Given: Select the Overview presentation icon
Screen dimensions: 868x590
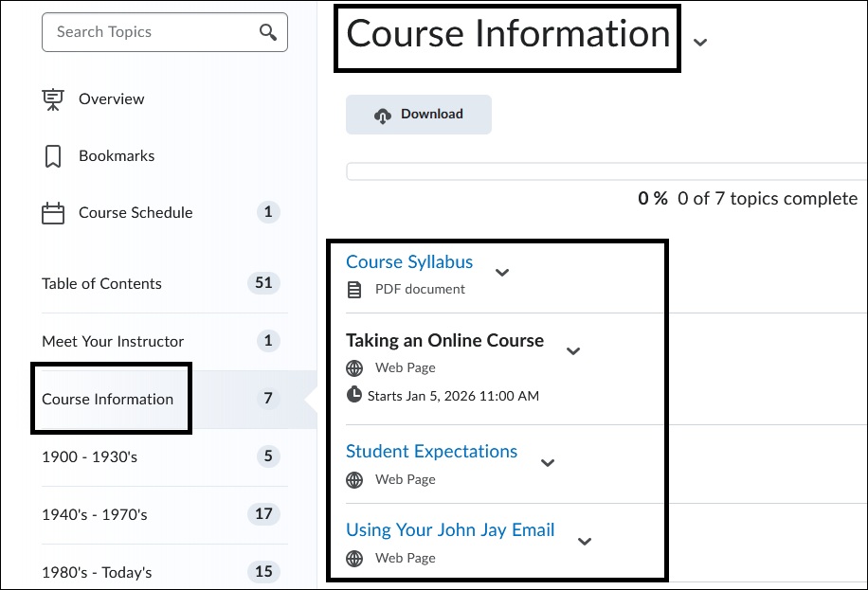Looking at the screenshot, I should 53,98.
